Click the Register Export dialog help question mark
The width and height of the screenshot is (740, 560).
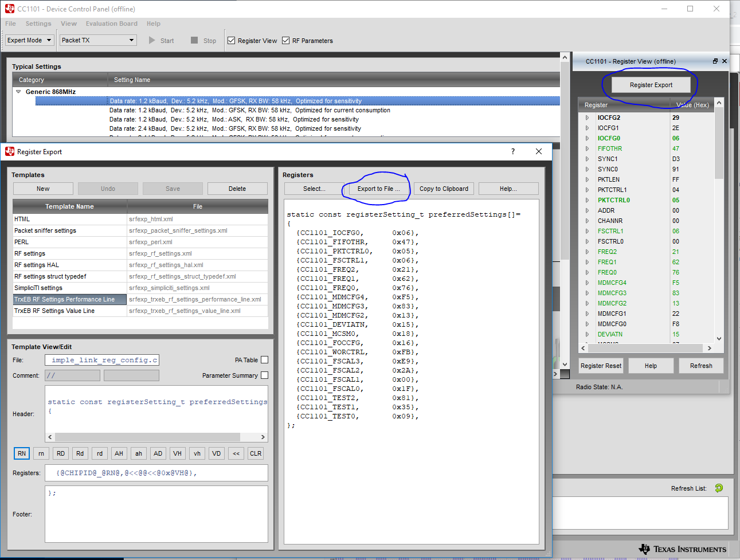tap(513, 151)
